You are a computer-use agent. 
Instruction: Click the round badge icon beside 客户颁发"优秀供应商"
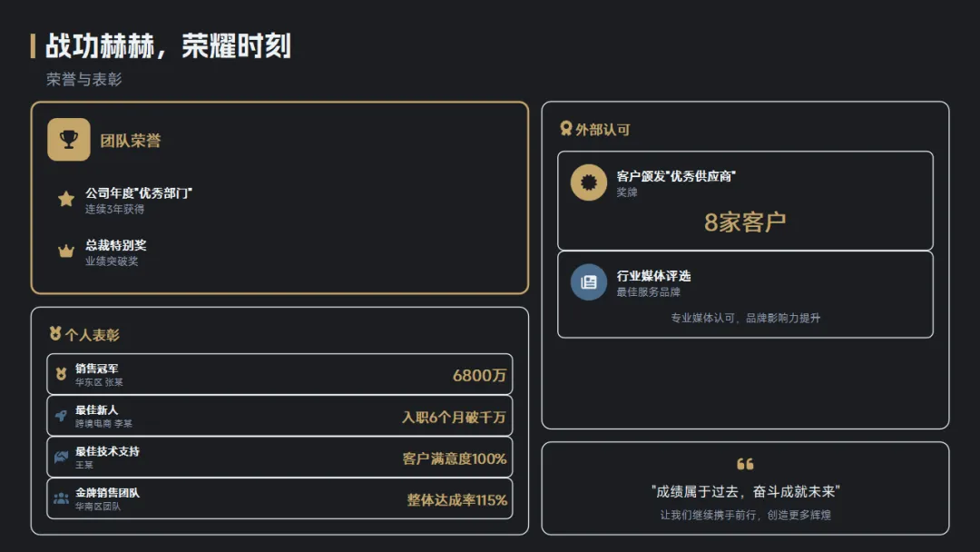click(x=588, y=182)
